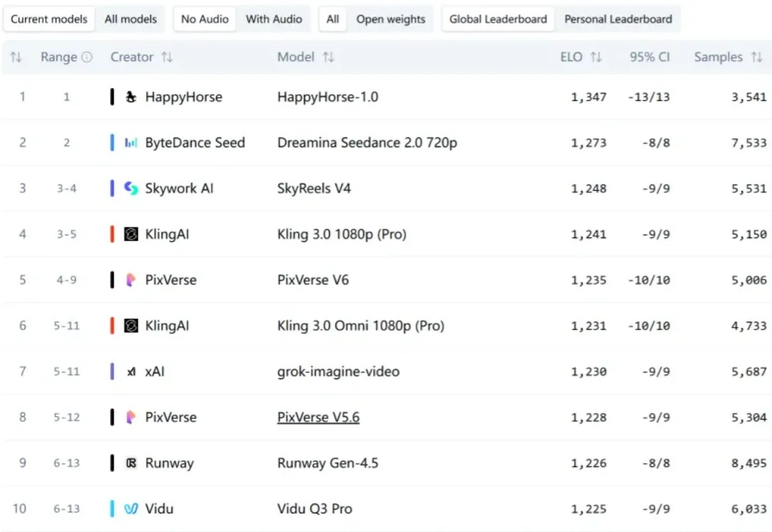The width and height of the screenshot is (772, 532).
Task: Sort by ELO column arrows
Action: [x=595, y=57]
